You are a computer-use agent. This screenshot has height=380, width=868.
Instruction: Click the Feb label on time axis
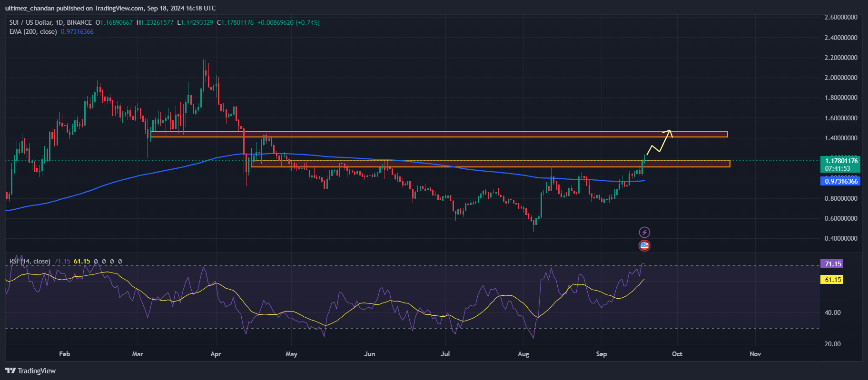point(64,354)
